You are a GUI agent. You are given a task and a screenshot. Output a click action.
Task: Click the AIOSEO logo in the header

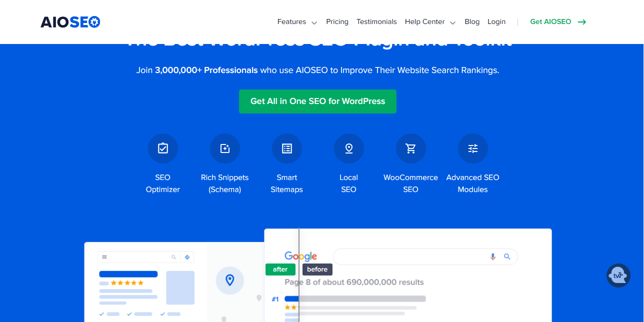pyautogui.click(x=70, y=22)
